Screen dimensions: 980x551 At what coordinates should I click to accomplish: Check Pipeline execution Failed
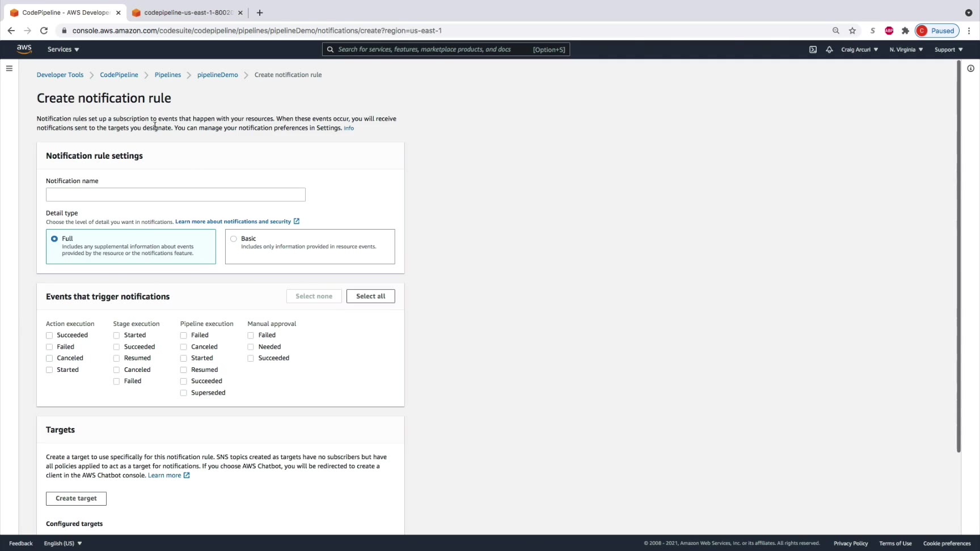(x=184, y=335)
